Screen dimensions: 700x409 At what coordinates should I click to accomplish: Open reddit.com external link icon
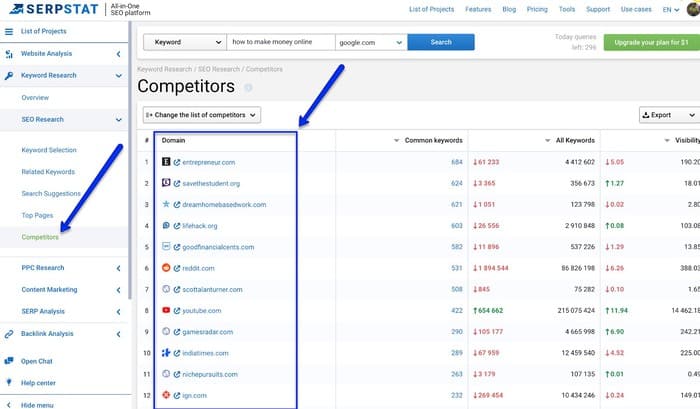tap(177, 268)
